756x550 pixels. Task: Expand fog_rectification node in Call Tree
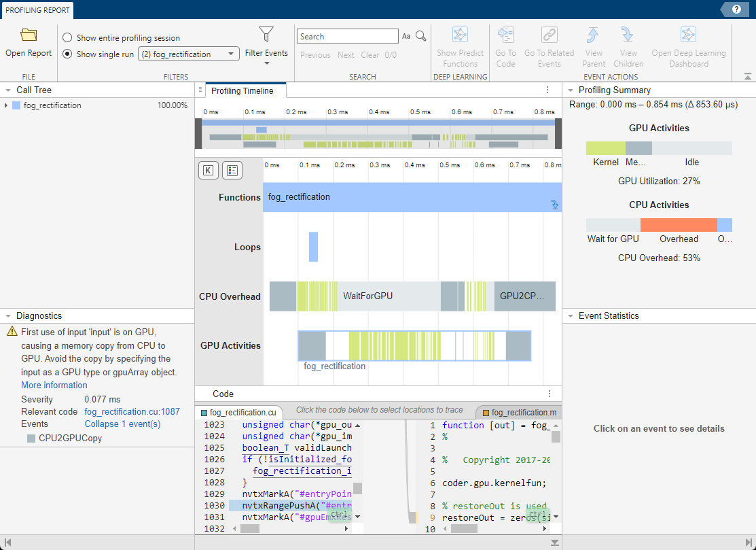[x=7, y=105]
